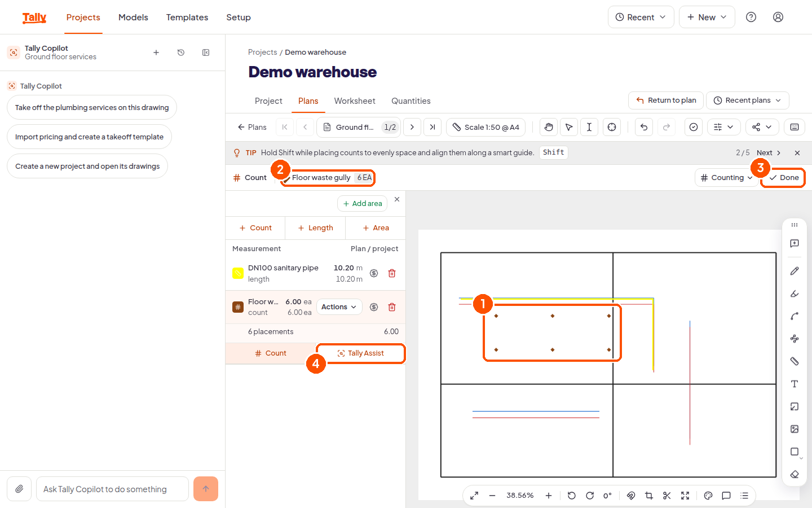
Task: Delete the DN100 sanitary pipe measurement
Action: click(x=392, y=273)
